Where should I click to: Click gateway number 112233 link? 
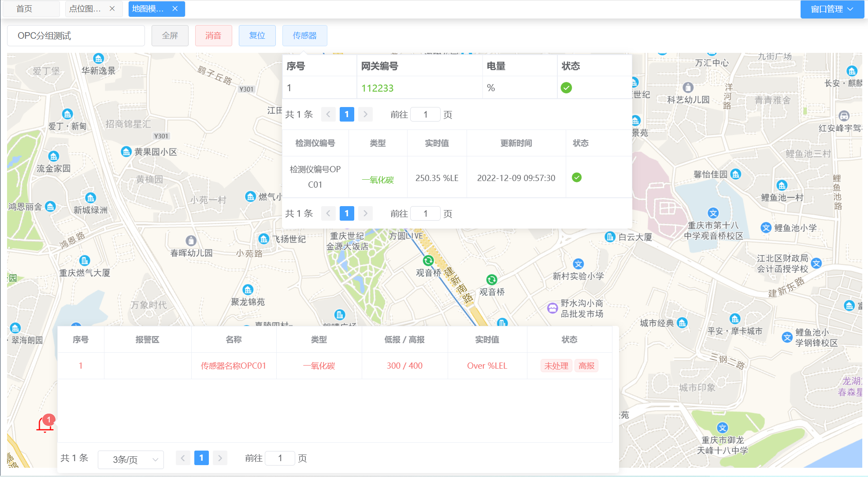click(377, 88)
